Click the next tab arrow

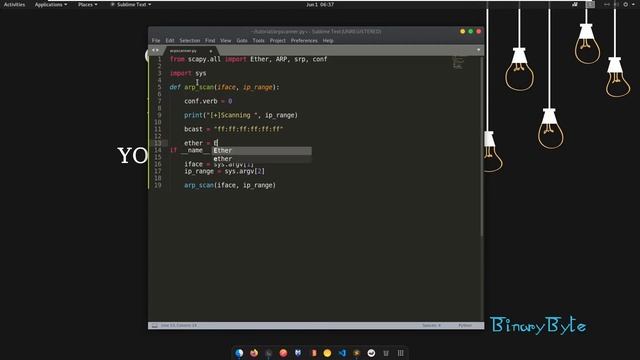click(x=158, y=50)
